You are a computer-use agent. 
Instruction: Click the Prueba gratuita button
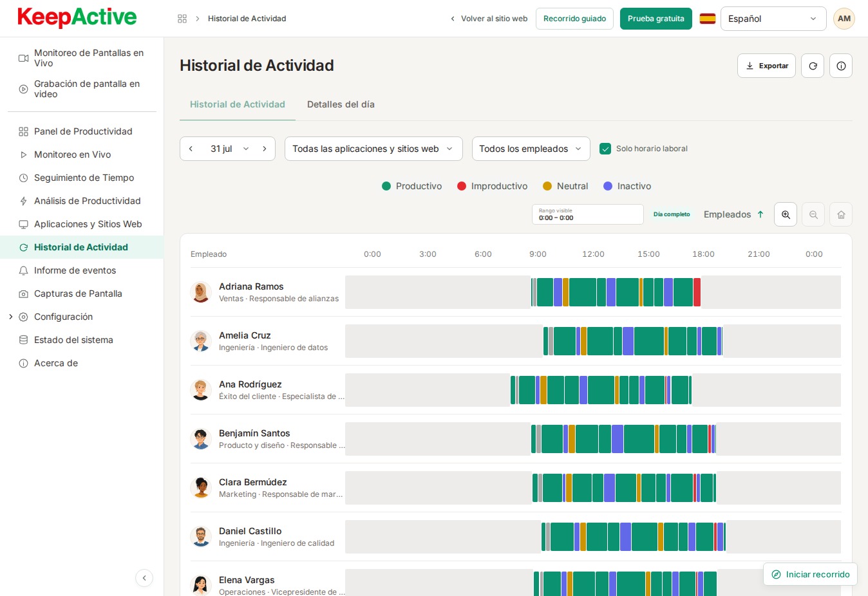point(656,19)
